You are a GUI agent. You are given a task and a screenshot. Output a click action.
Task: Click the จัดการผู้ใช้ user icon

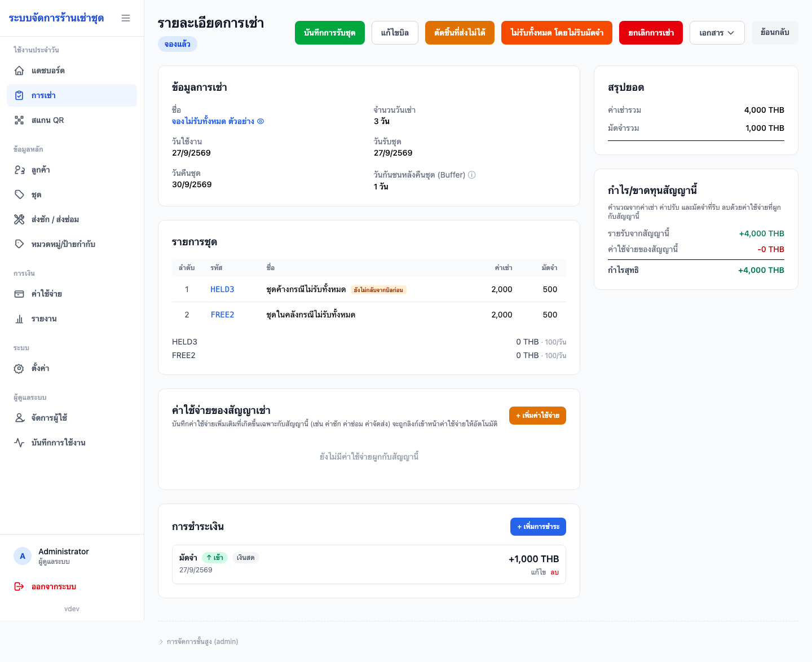[19, 418]
